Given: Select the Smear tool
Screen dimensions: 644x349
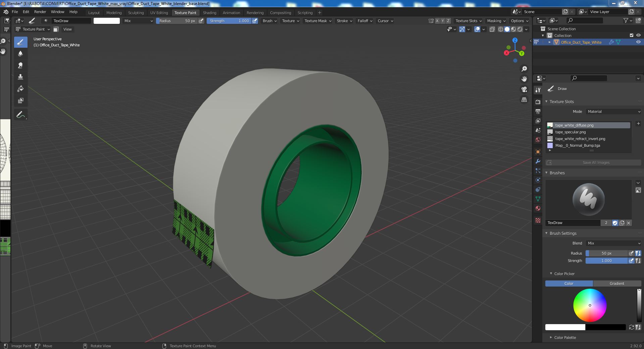Looking at the screenshot, I should click(20, 65).
